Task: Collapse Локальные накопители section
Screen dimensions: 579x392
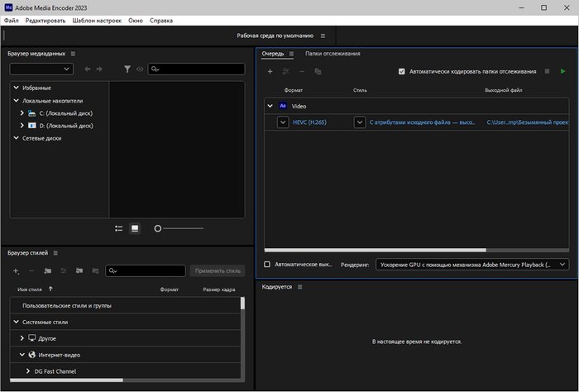Action: click(x=16, y=100)
